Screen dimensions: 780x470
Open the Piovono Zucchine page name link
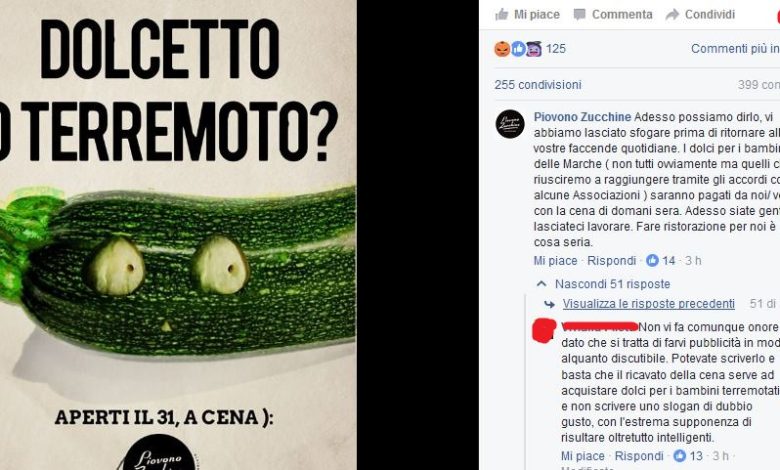pos(582,117)
